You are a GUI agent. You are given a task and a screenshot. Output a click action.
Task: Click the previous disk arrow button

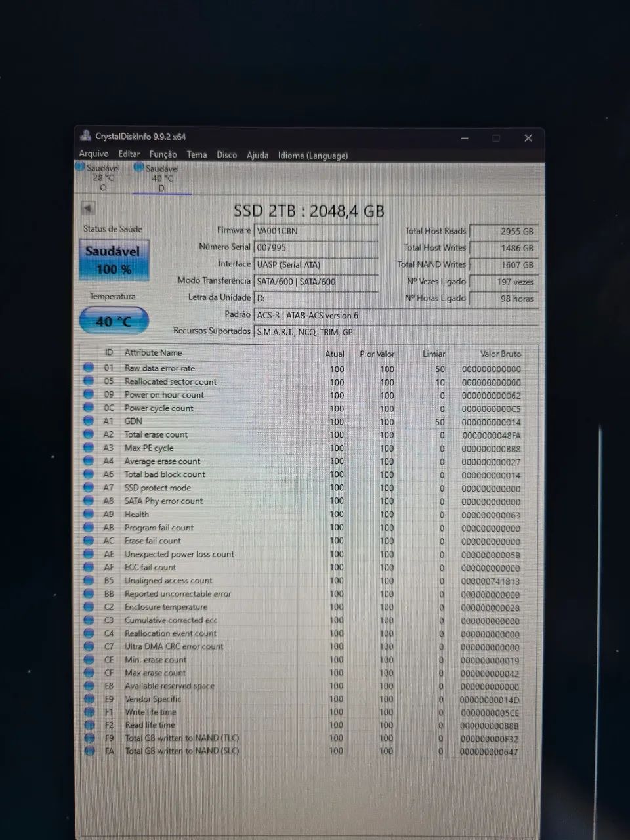click(x=88, y=208)
